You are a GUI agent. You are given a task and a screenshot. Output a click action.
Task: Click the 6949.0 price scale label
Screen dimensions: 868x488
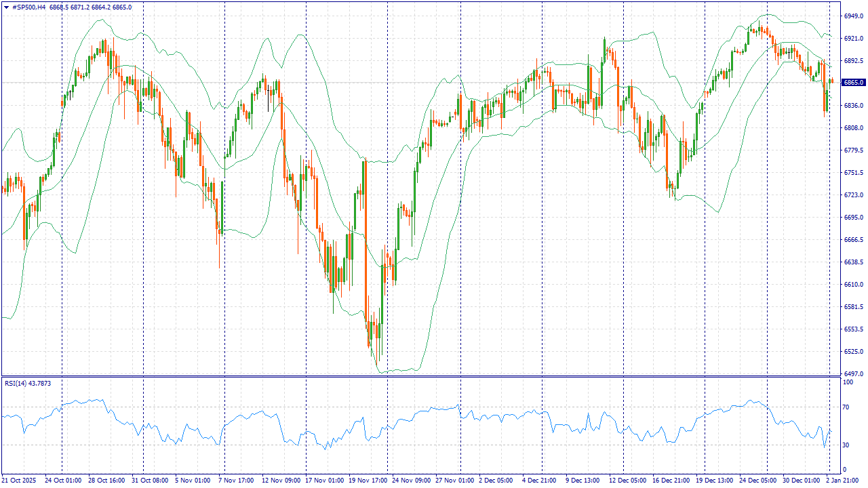853,16
